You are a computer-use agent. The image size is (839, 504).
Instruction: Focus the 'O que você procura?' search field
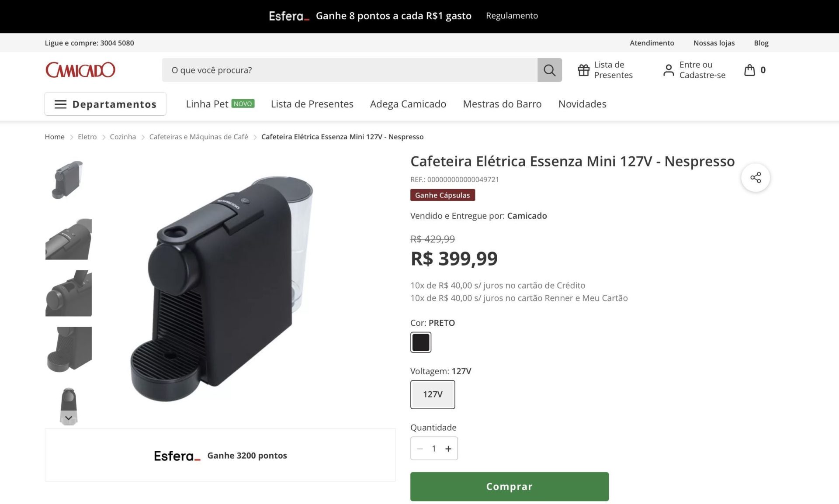pyautogui.click(x=350, y=70)
